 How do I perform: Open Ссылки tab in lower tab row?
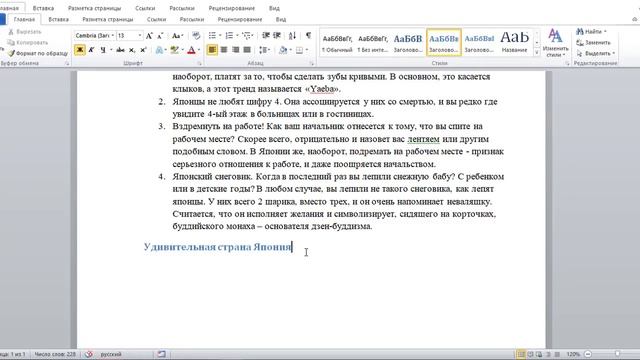coord(156,19)
